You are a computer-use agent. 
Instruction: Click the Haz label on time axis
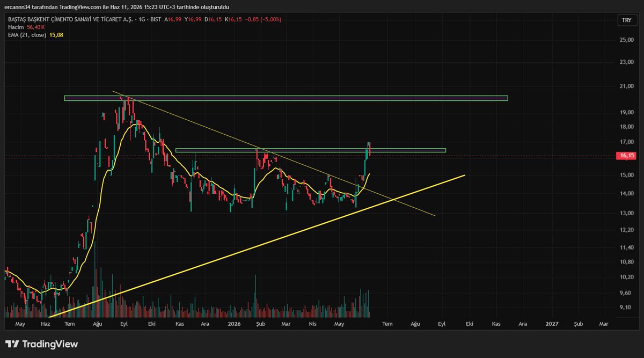click(46, 324)
